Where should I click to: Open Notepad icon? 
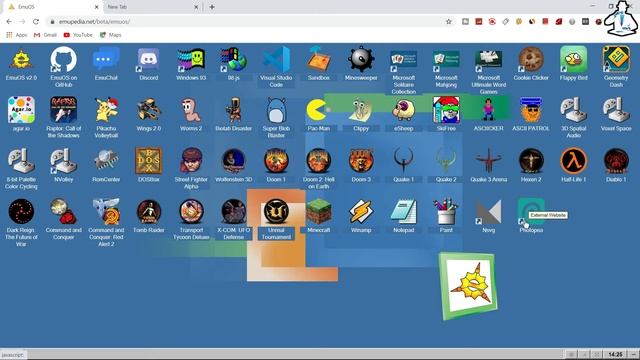(x=403, y=211)
